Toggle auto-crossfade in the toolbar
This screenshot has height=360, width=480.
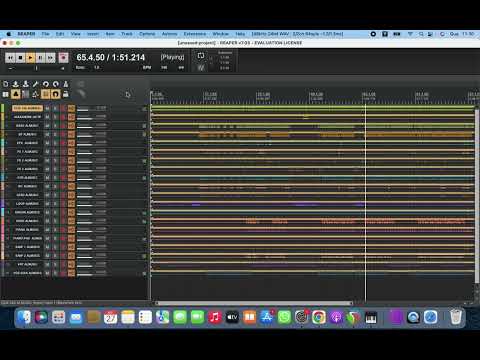[6, 94]
